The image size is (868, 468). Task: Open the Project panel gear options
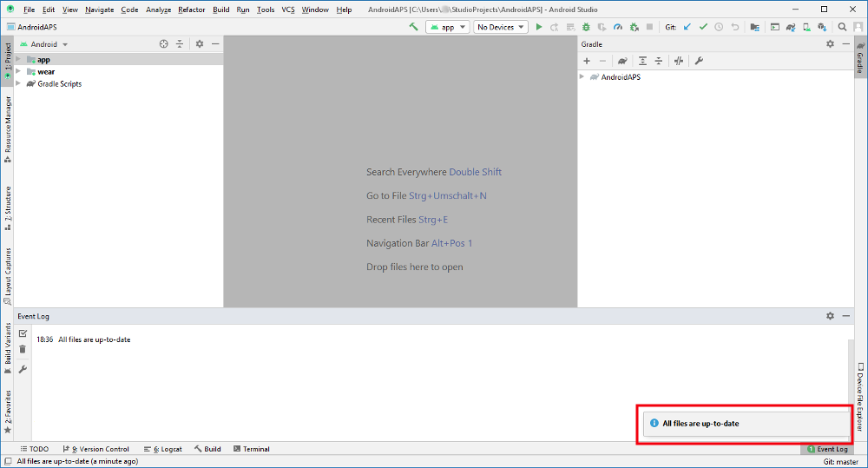[200, 43]
